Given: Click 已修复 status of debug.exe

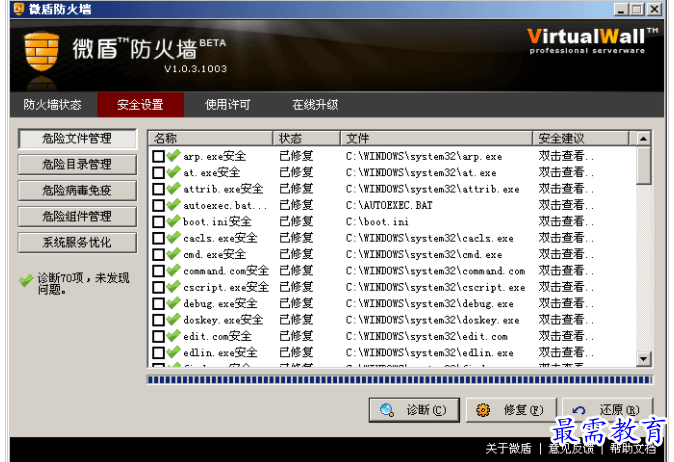Looking at the screenshot, I should tap(296, 303).
